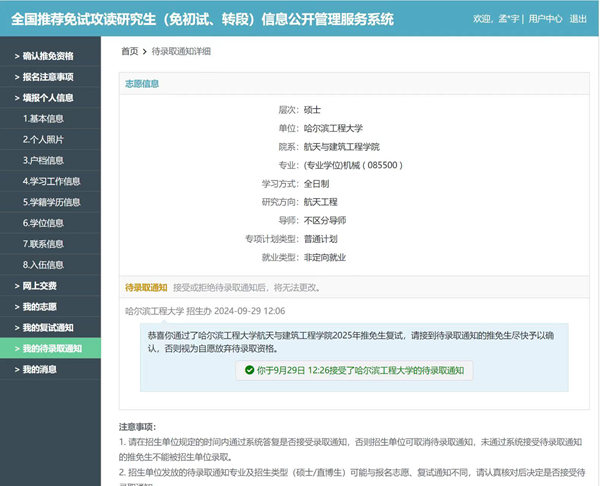
Task: Open 我的复试通知 sidebar item
Action: (50, 328)
